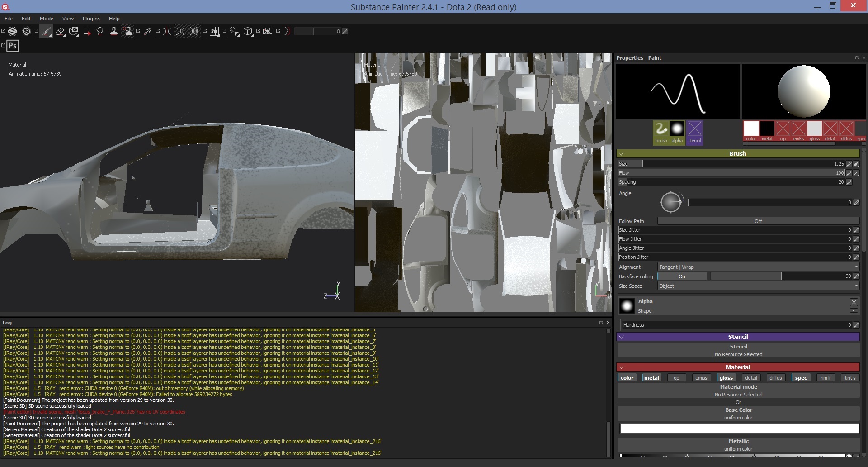Screen dimensions: 868x467
Task: Collapse the Brush section
Action: click(x=621, y=154)
